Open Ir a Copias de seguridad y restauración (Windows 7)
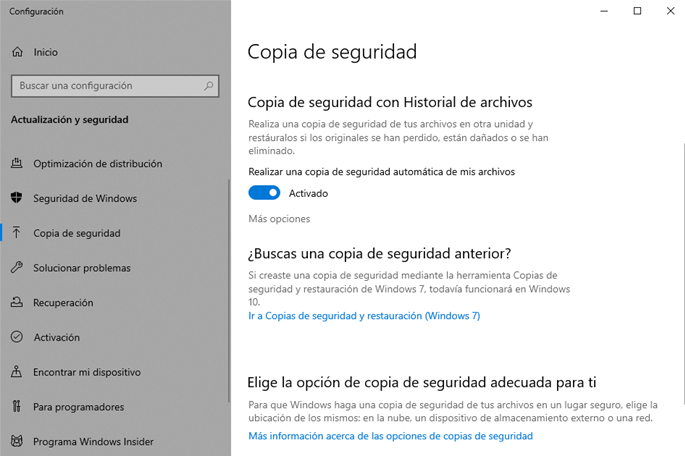Screen dimensions: 685x456 click(x=364, y=316)
